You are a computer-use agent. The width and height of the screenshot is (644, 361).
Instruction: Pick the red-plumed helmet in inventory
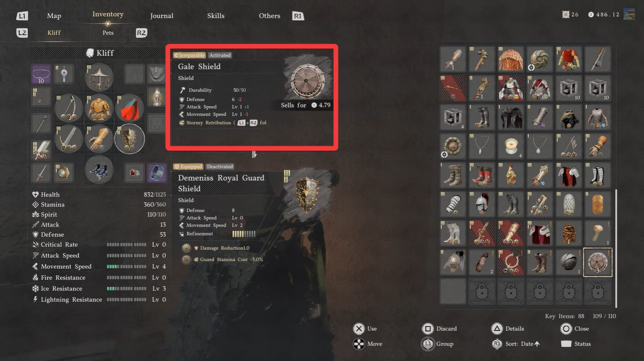[482, 204]
